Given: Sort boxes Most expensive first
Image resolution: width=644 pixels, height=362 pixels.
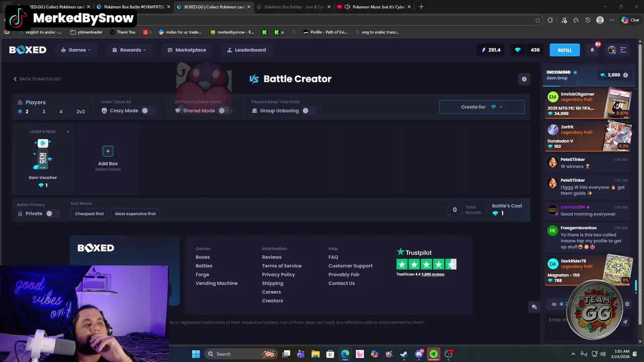Looking at the screenshot, I should click(x=135, y=214).
